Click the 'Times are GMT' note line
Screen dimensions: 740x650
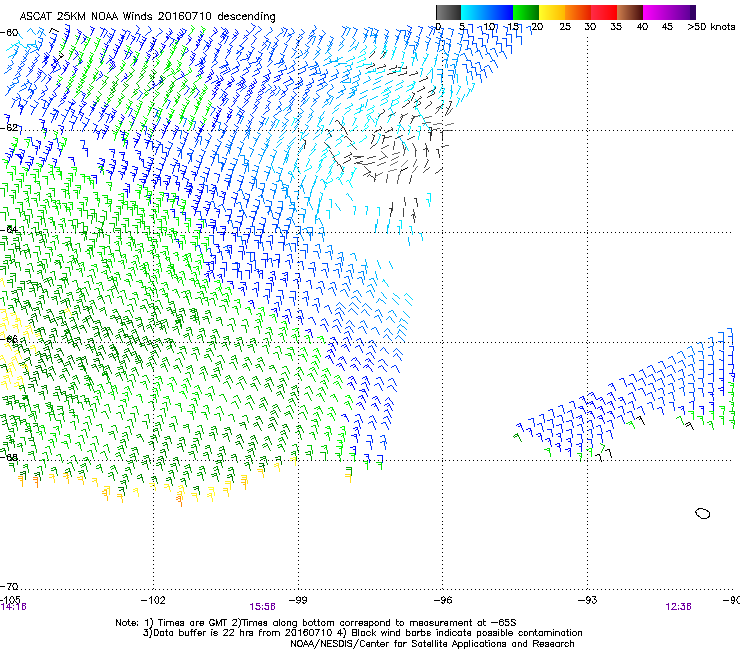[316, 623]
